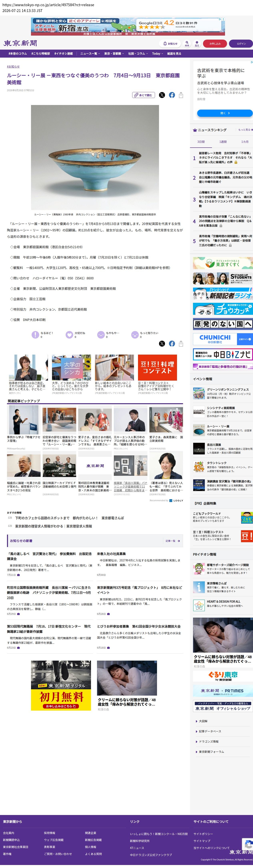Image resolution: width=253 pixels, height=868 pixels.
Task: Click the search magnifier icon in header
Action: [187, 43]
